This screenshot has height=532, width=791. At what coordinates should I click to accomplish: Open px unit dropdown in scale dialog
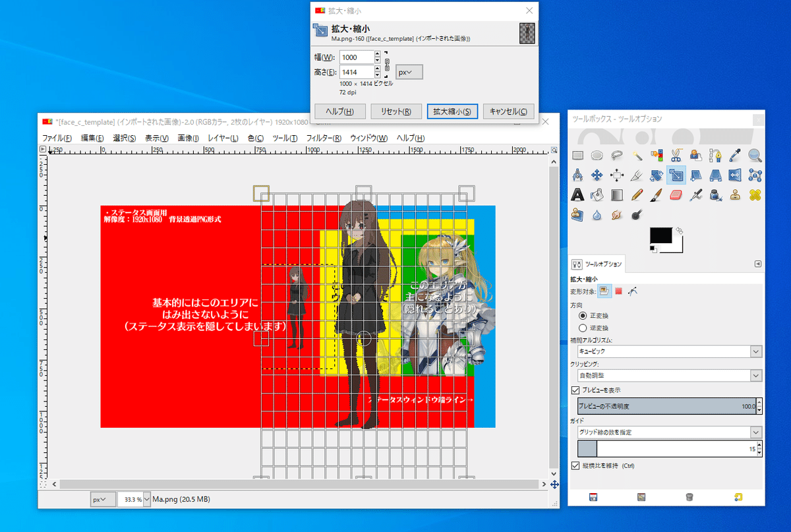(x=409, y=73)
